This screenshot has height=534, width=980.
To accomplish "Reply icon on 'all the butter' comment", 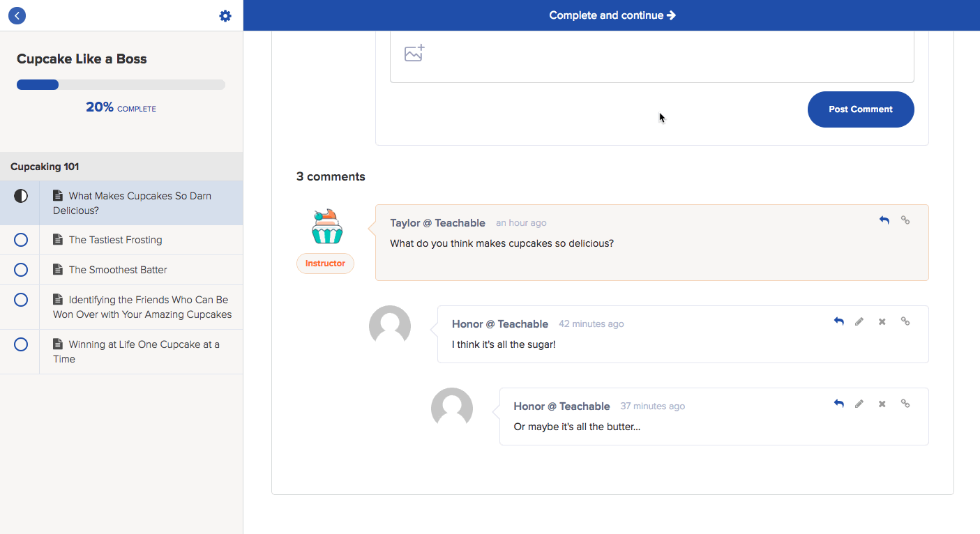I will (x=839, y=404).
